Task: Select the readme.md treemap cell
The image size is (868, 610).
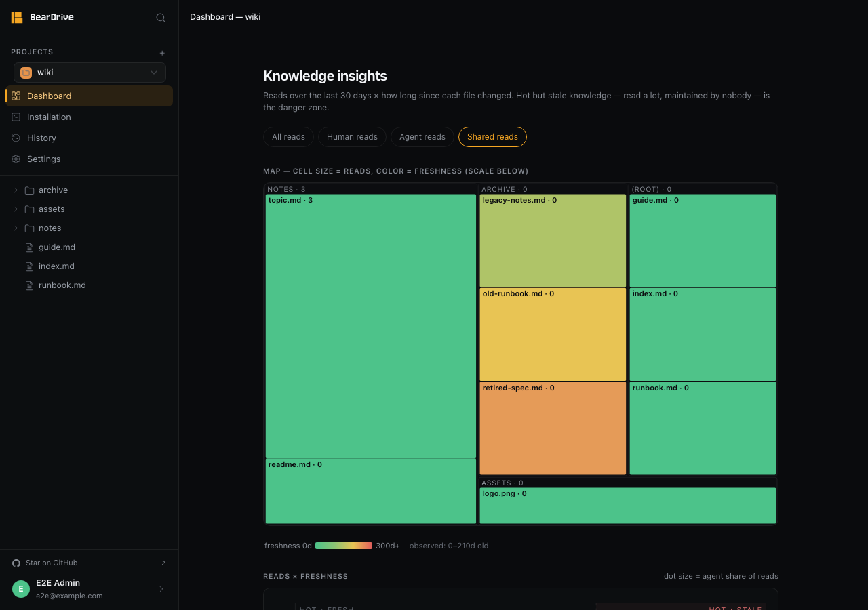Action: [x=371, y=491]
